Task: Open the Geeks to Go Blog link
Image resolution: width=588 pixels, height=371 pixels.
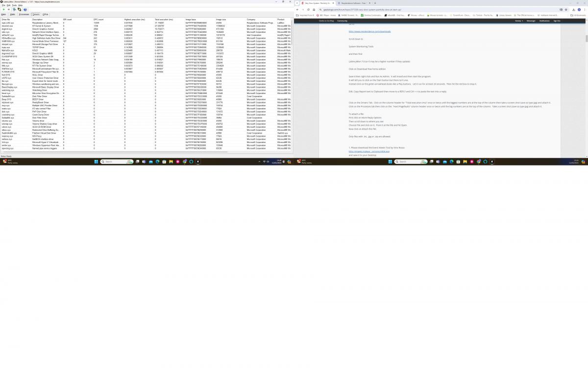Action: [x=326, y=21]
